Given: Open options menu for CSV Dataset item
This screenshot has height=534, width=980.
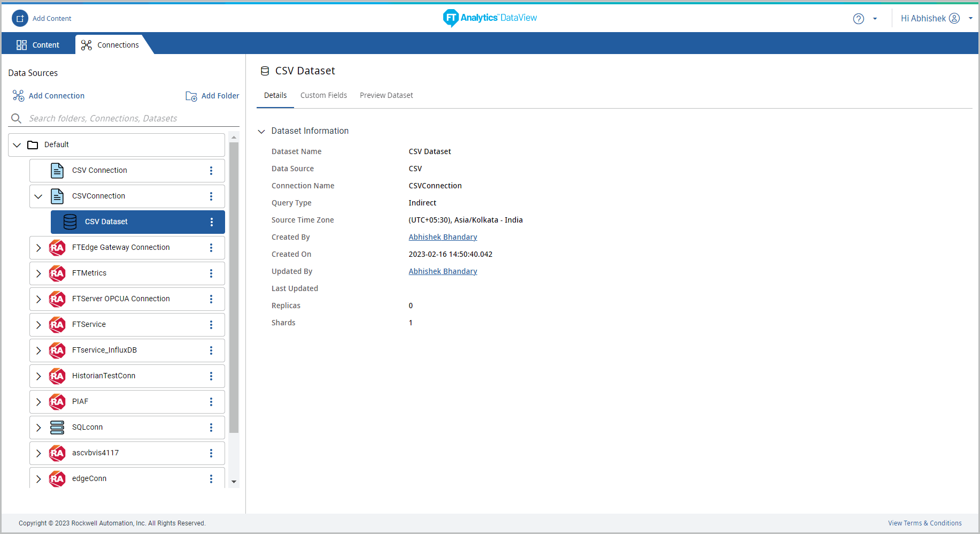Looking at the screenshot, I should point(211,222).
